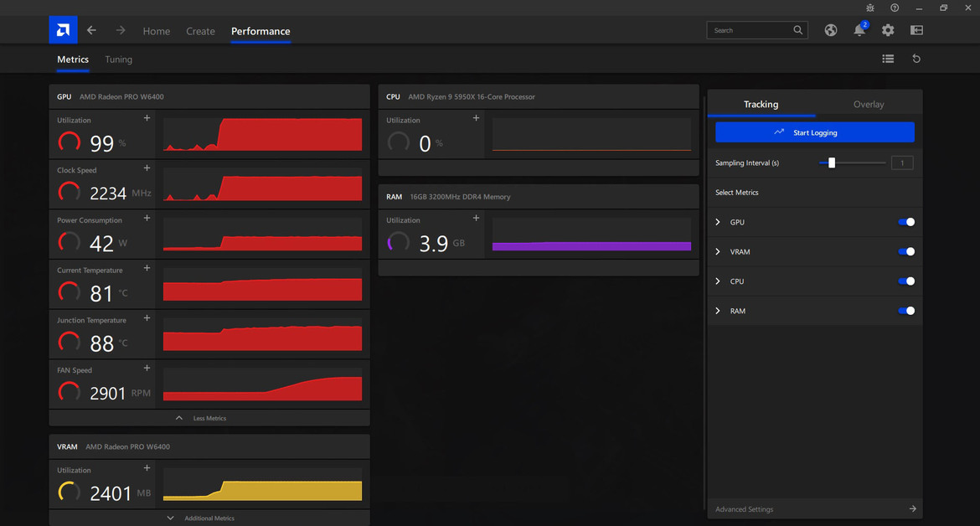Add VRAM Utilization metric with plus
This screenshot has height=526, width=980.
147,468
